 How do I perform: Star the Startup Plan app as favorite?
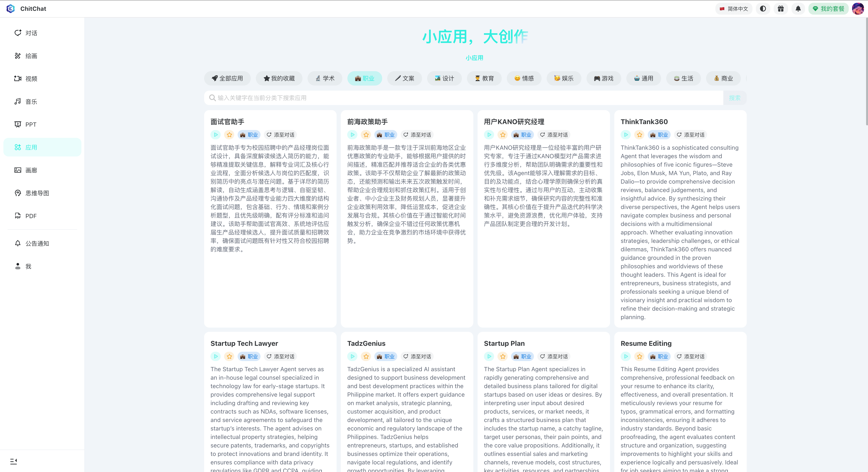click(x=503, y=357)
